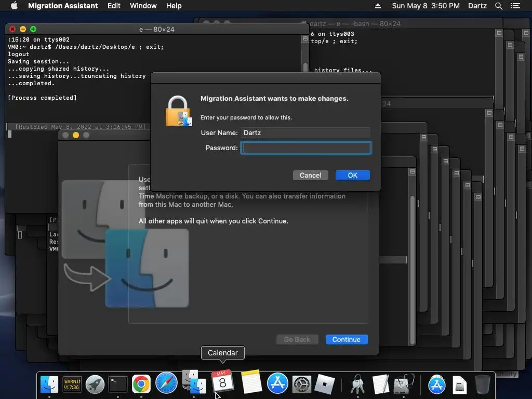Launch Google Chrome from the dock
532x399 pixels.
[x=141, y=384]
